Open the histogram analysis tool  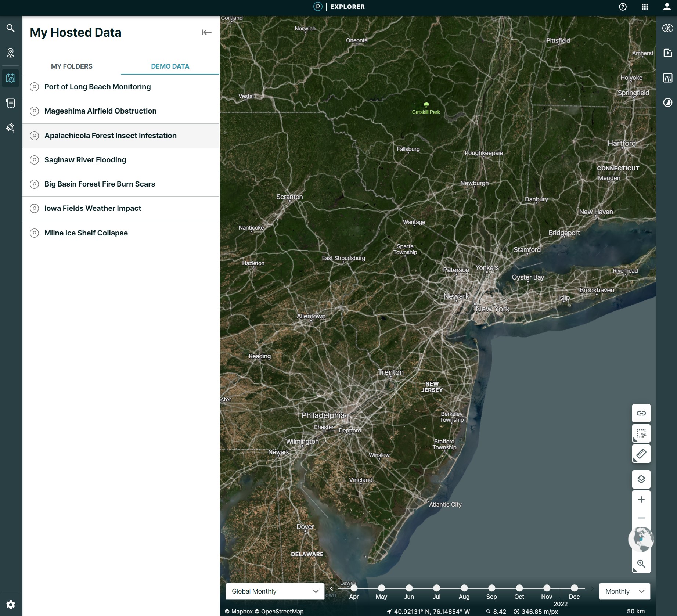click(x=668, y=78)
